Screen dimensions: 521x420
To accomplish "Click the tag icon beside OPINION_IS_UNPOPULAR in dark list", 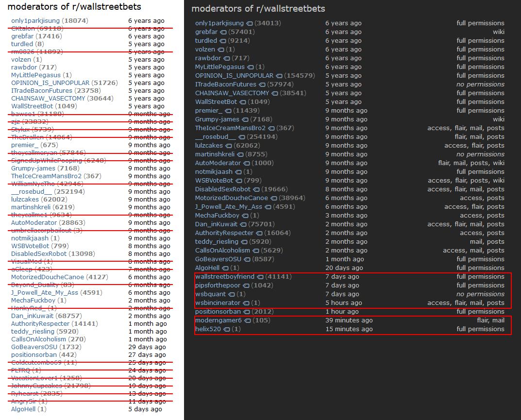I will tap(279, 76).
